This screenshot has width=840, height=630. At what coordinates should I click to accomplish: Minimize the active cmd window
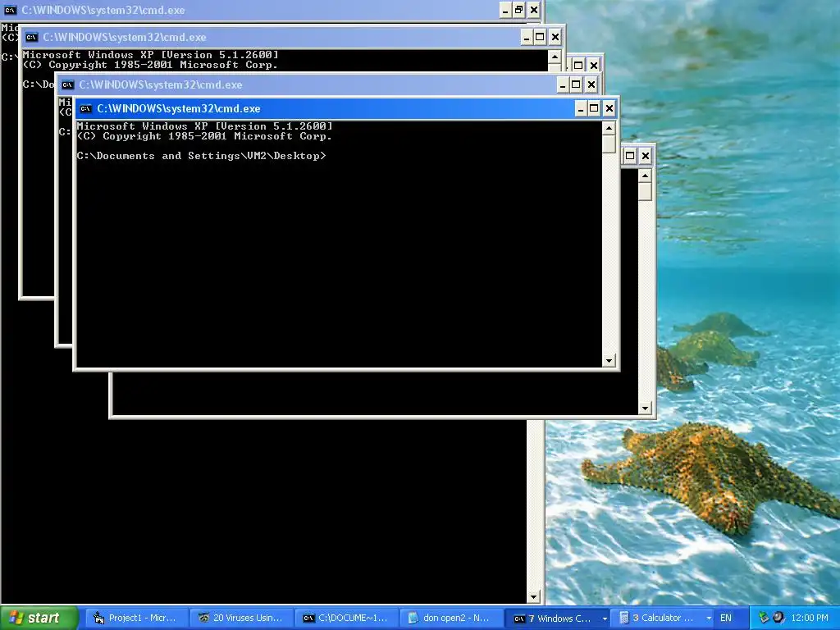point(580,109)
